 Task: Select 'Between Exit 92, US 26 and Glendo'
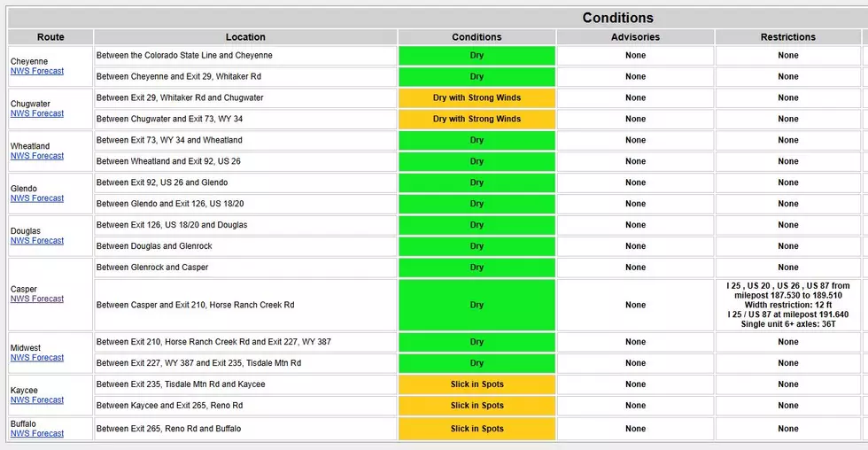coord(162,182)
